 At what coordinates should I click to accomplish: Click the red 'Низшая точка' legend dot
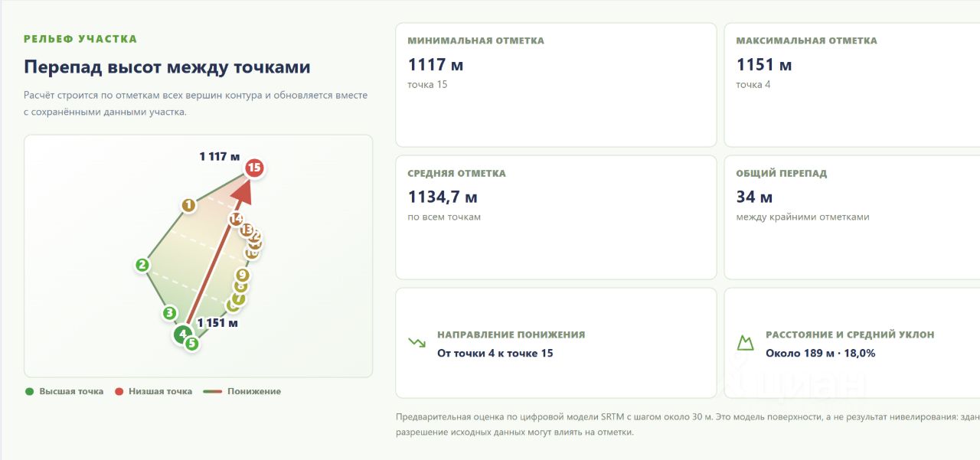[x=119, y=391]
